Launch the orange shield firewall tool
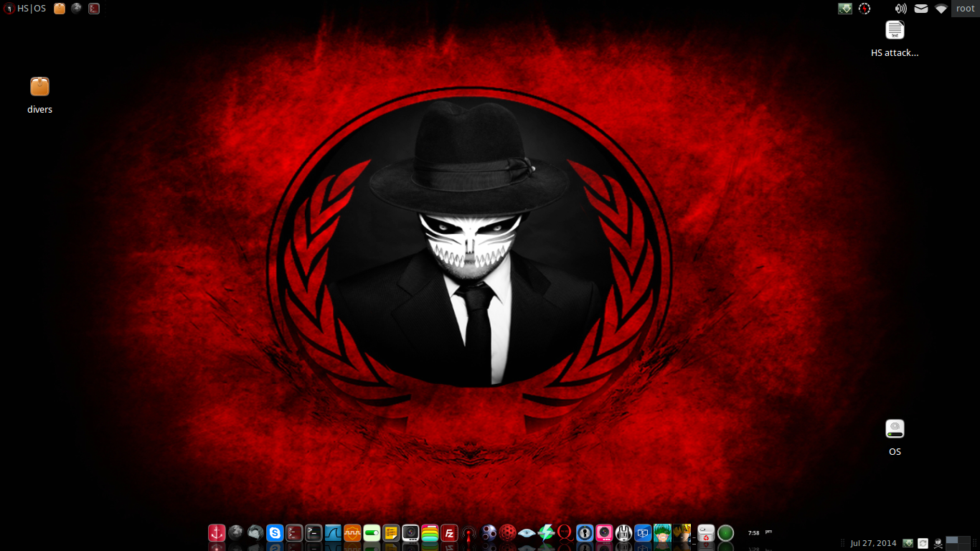Image resolution: width=980 pixels, height=551 pixels. 352,534
